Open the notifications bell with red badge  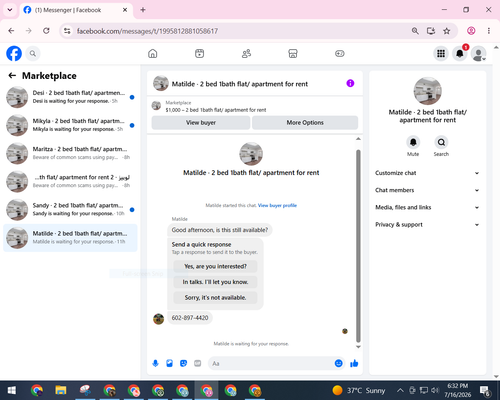pos(460,53)
